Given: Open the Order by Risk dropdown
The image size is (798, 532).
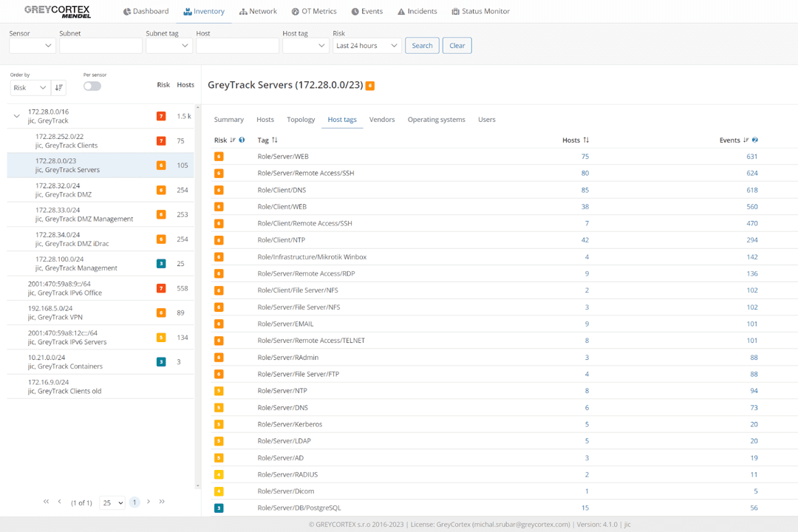Looking at the screenshot, I should 30,88.
